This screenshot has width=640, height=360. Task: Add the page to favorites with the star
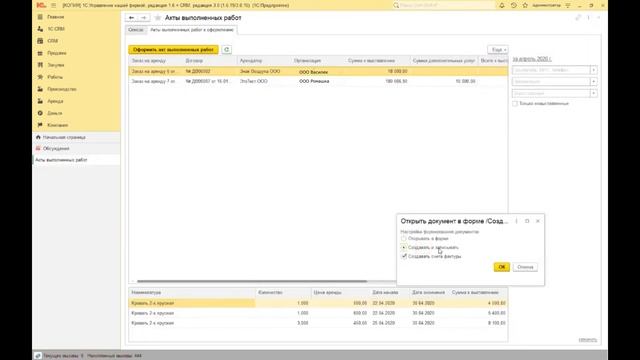coord(158,18)
